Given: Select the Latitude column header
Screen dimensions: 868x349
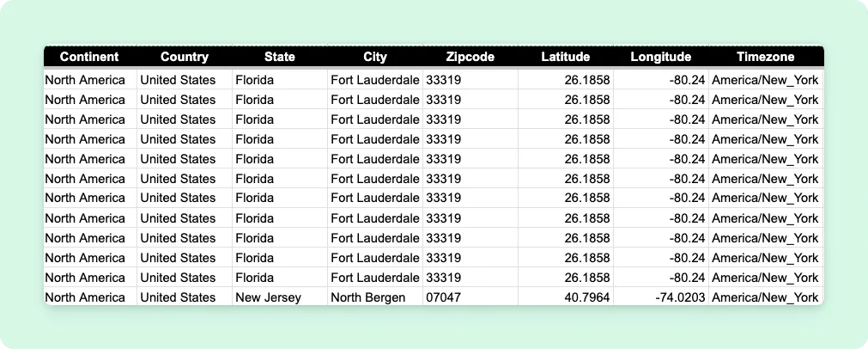Looking at the screenshot, I should [566, 57].
